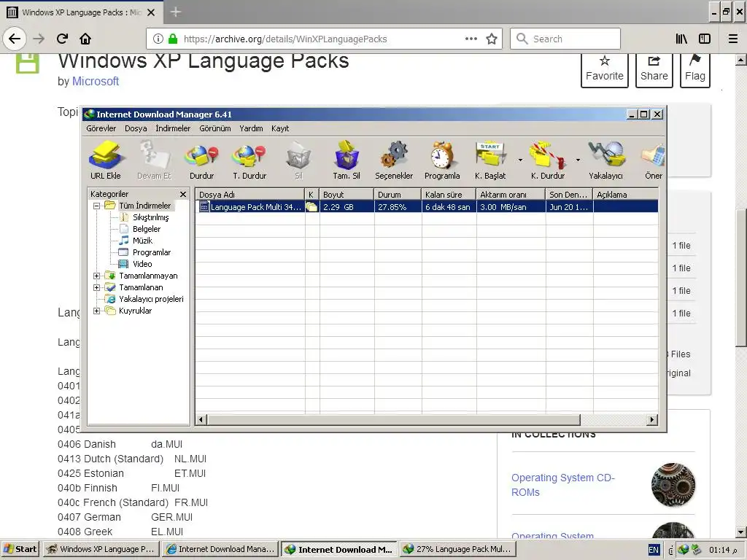Open the K. Durdur dropdown arrow
This screenshot has width=747, height=560.
pyautogui.click(x=578, y=160)
